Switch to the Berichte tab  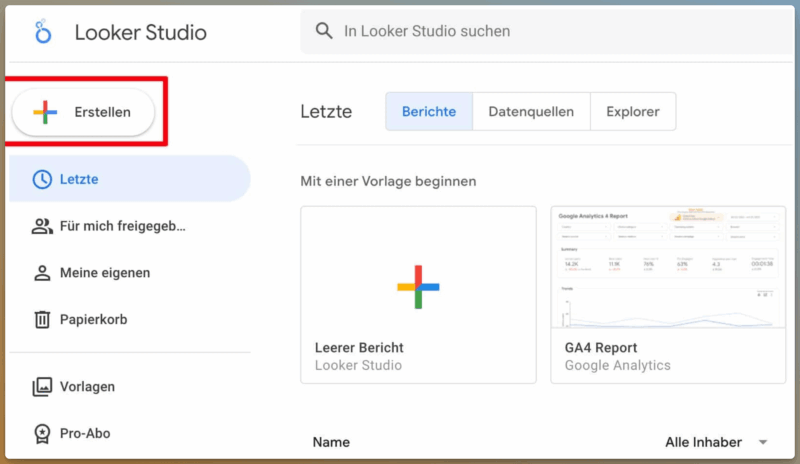click(x=429, y=111)
